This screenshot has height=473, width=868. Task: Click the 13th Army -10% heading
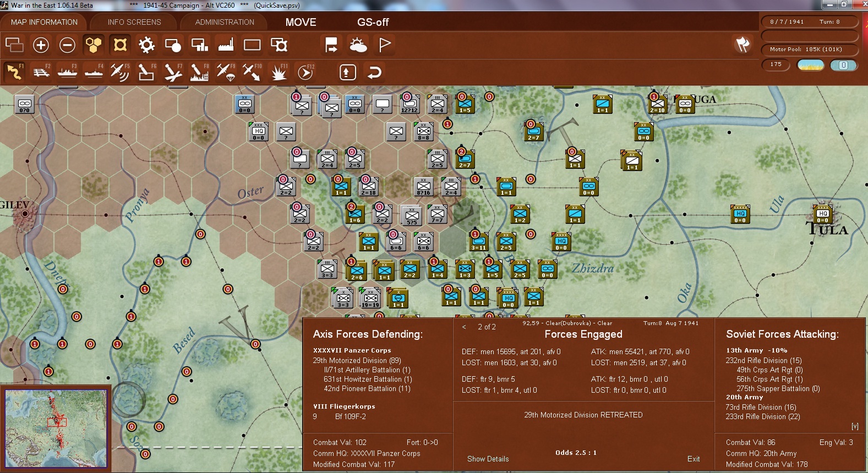coord(757,350)
